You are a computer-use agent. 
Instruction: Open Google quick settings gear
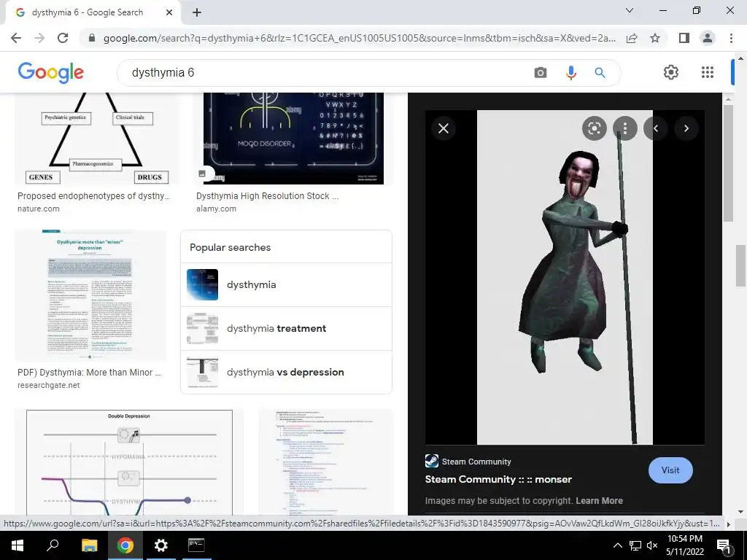coord(671,72)
